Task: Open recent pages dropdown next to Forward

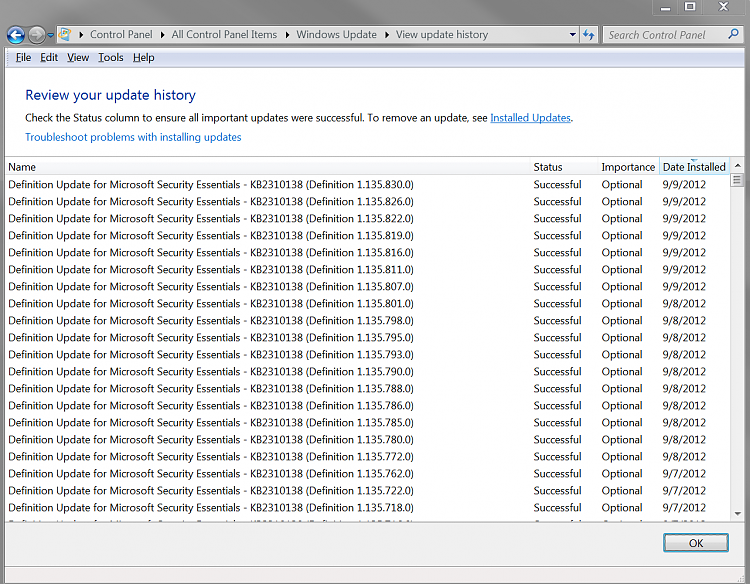Action: click(x=50, y=35)
